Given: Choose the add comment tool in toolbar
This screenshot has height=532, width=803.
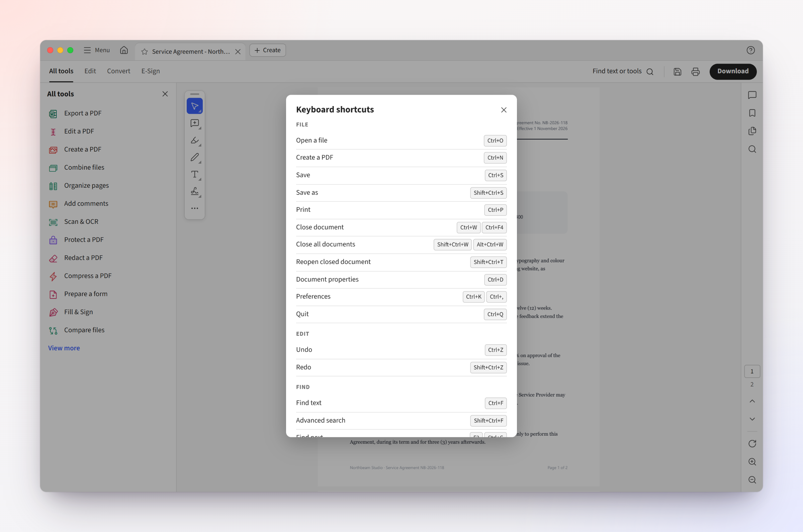Looking at the screenshot, I should coord(194,123).
